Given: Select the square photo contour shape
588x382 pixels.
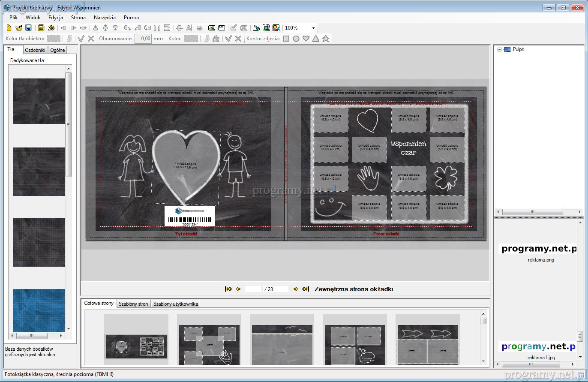Looking at the screenshot, I should (286, 39).
